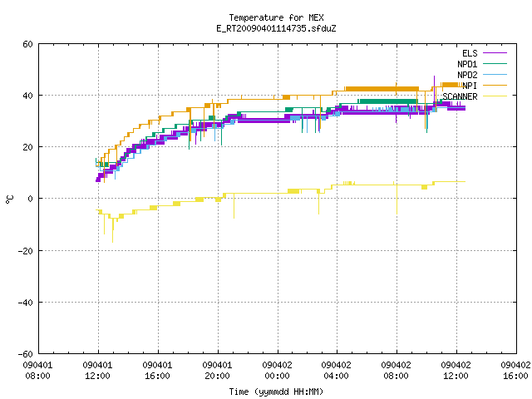Click the y-axis tick label 0

point(31,199)
